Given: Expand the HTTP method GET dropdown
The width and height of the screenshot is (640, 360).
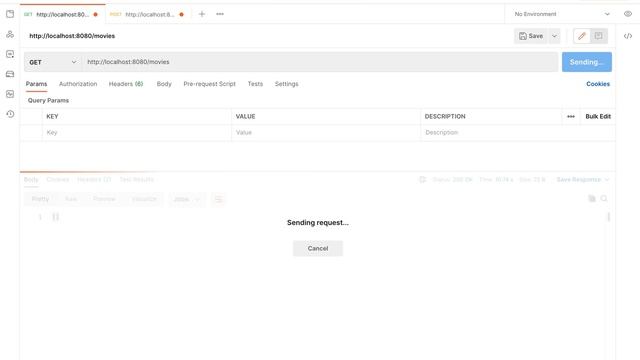Looking at the screenshot, I should point(53,62).
